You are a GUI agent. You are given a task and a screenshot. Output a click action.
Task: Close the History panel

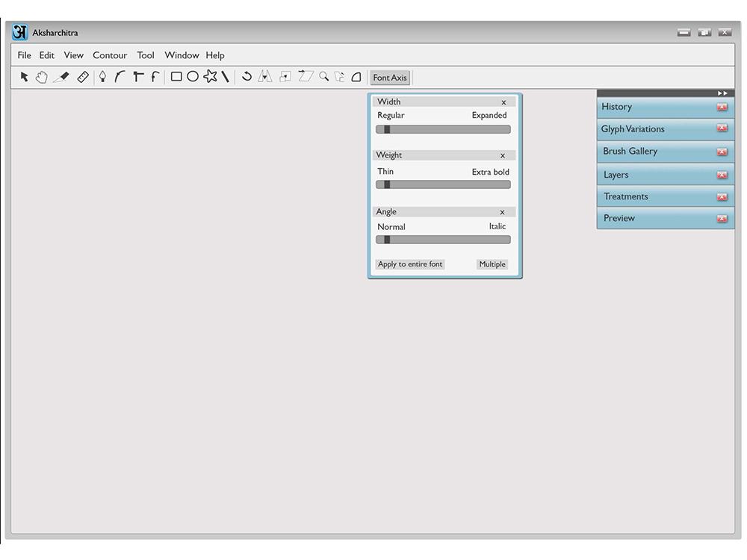click(x=722, y=107)
